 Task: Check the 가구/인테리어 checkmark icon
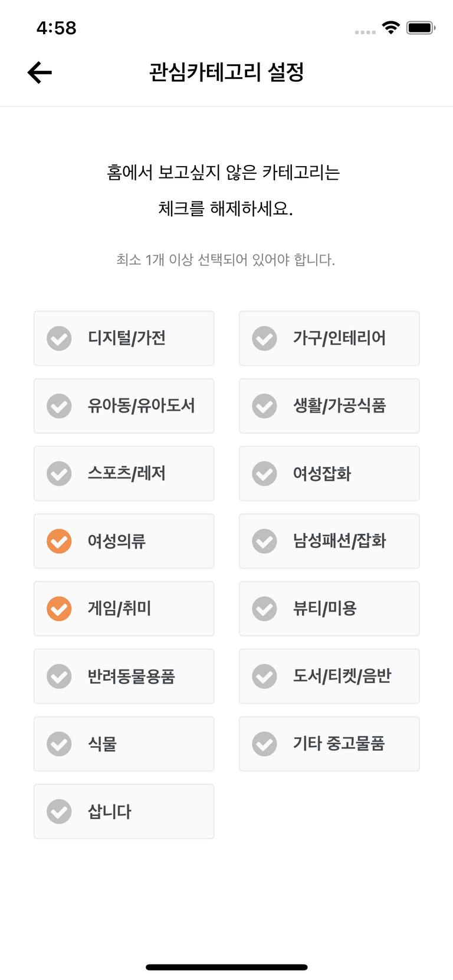click(264, 338)
